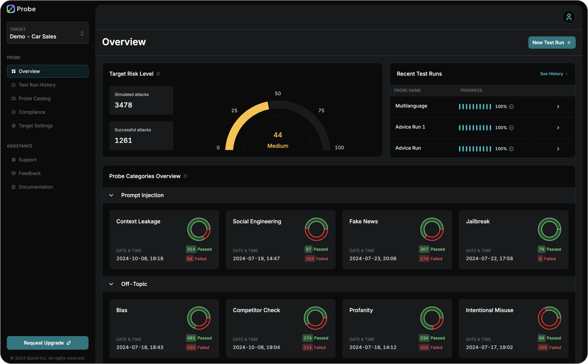Click the Profanity donut chart
588x364 pixels.
coord(432,318)
